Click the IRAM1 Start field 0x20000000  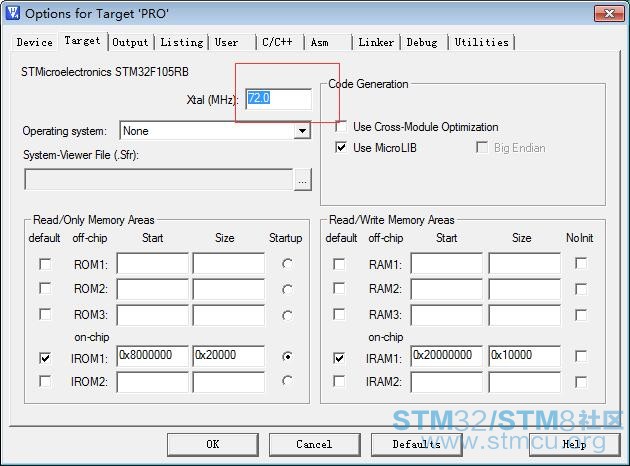tap(446, 356)
